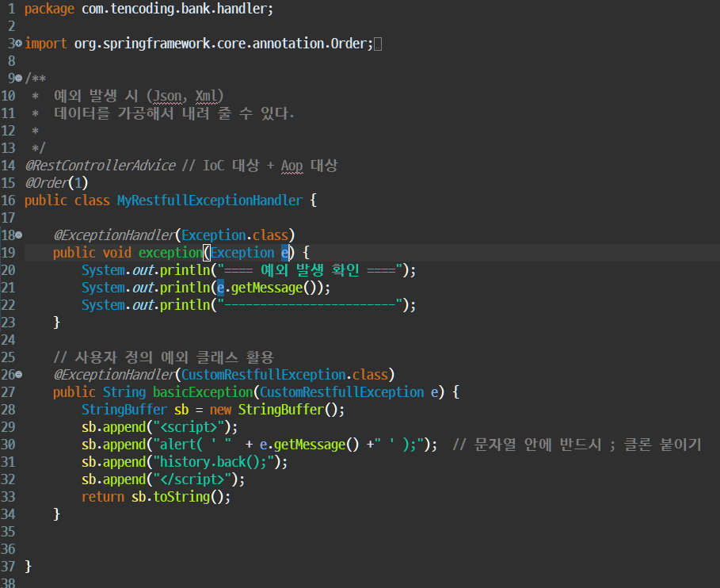Click basicException method name on line 27

[x=203, y=392]
